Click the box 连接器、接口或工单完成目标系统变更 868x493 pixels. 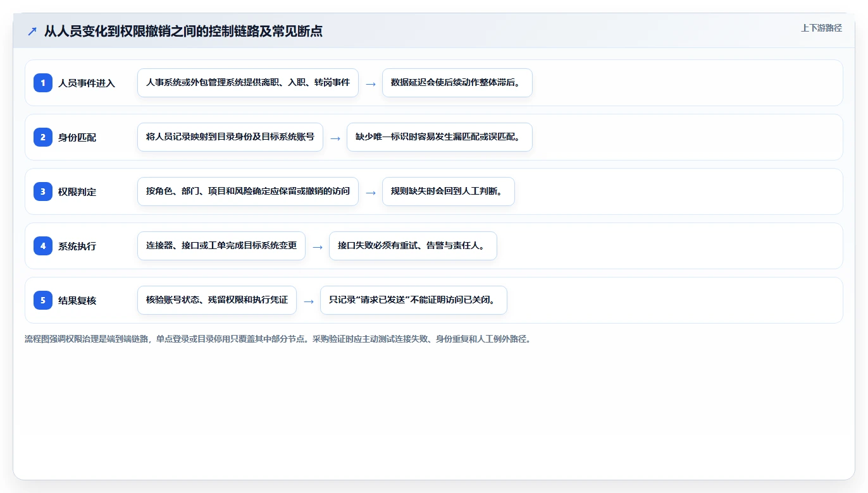[221, 246]
